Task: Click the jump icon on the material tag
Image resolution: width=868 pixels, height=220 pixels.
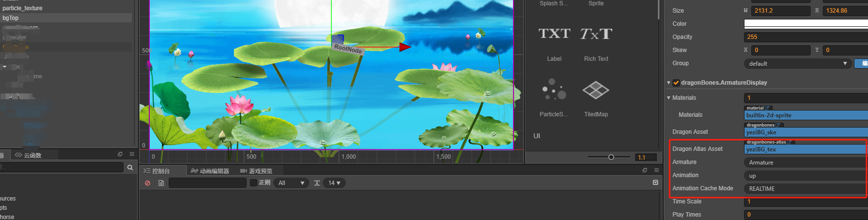Action: [x=767, y=108]
